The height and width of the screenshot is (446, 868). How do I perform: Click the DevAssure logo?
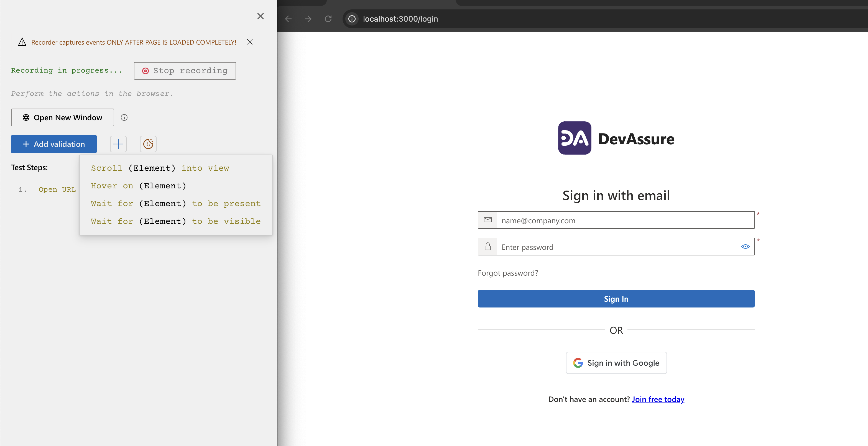click(x=616, y=138)
